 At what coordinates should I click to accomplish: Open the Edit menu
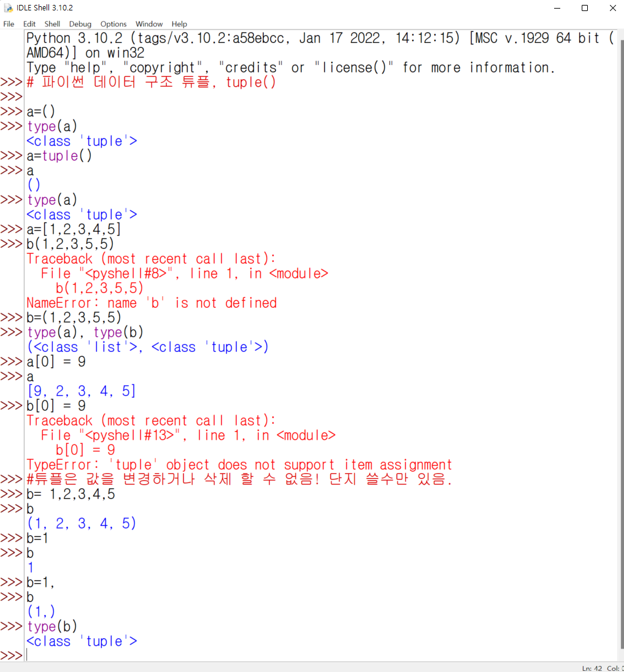(x=29, y=24)
